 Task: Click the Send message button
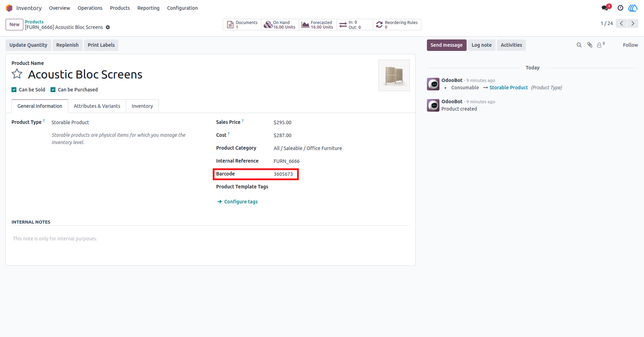(x=446, y=45)
